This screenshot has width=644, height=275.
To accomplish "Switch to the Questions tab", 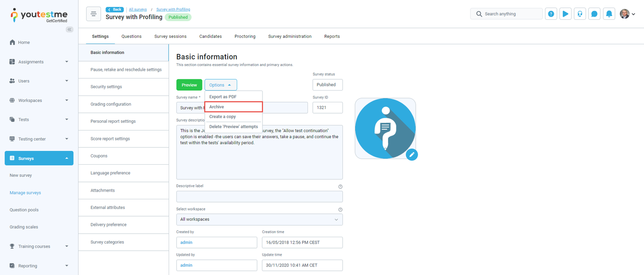I will coord(131,36).
